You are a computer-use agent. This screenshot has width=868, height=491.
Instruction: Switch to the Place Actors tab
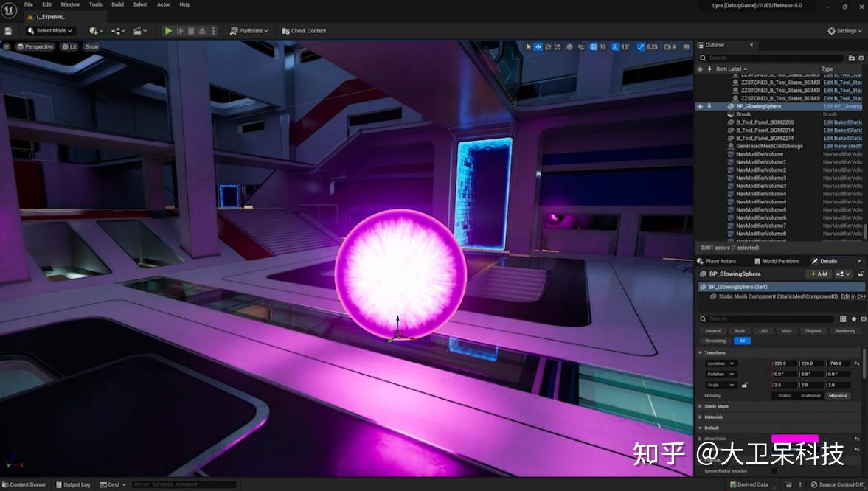click(x=717, y=261)
